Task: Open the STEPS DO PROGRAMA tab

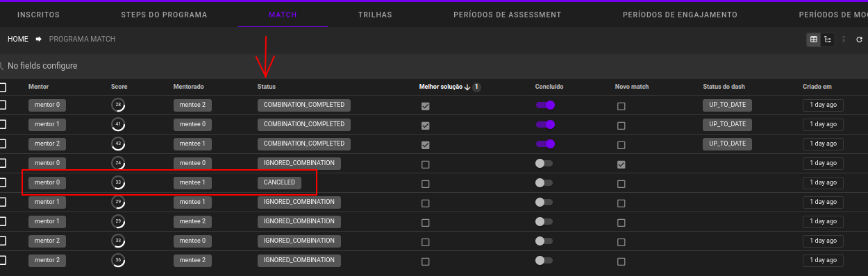Action: [x=164, y=15]
